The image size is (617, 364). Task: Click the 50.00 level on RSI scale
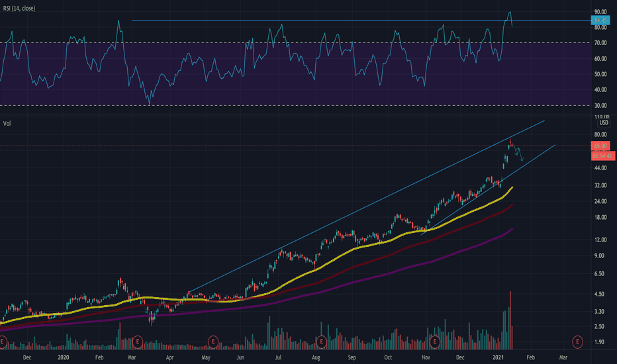(600, 74)
